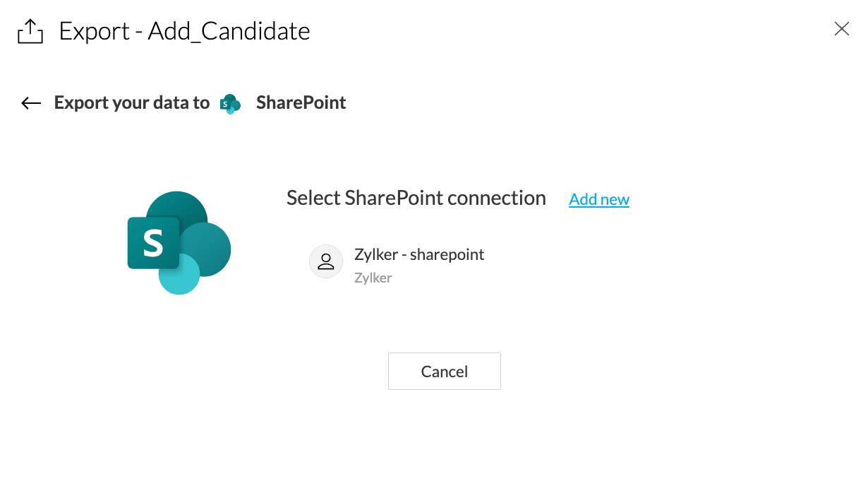Close the Export dialog with X

click(841, 29)
